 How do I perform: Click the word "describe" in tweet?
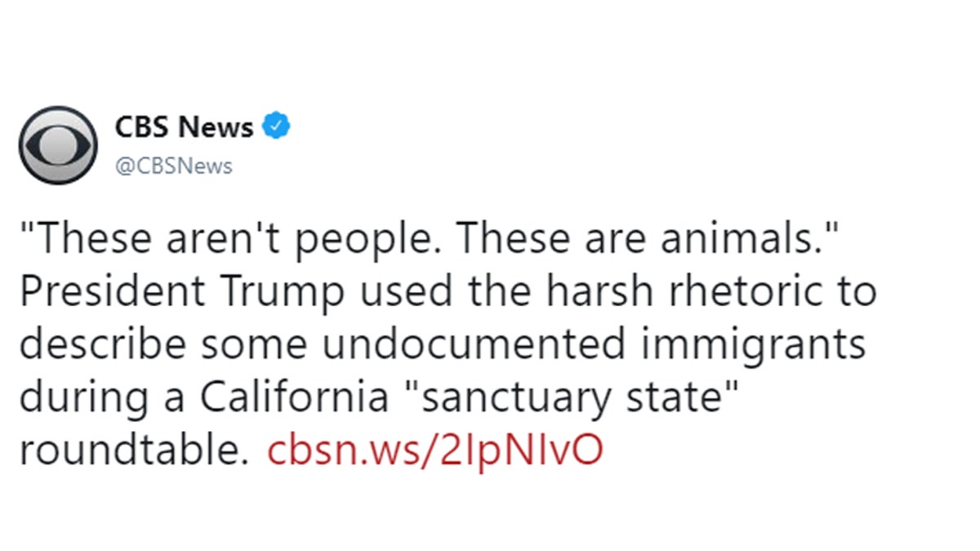click(x=103, y=345)
